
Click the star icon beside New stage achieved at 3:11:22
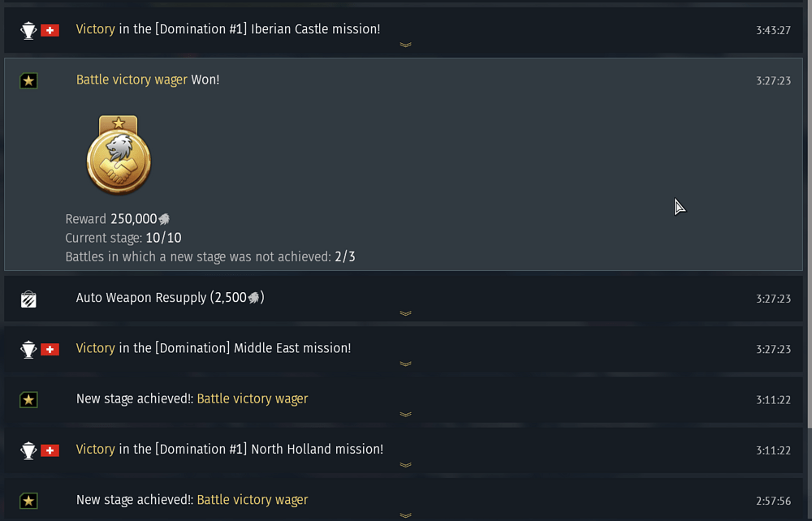(x=28, y=399)
